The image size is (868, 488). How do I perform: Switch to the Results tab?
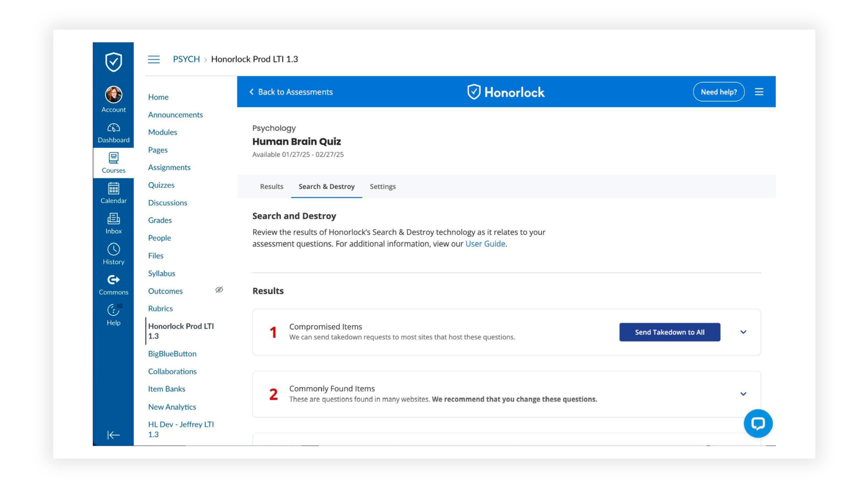[x=272, y=186]
